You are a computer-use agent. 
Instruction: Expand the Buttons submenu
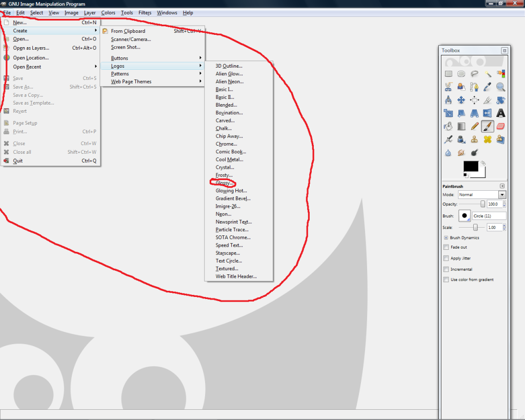pos(153,58)
